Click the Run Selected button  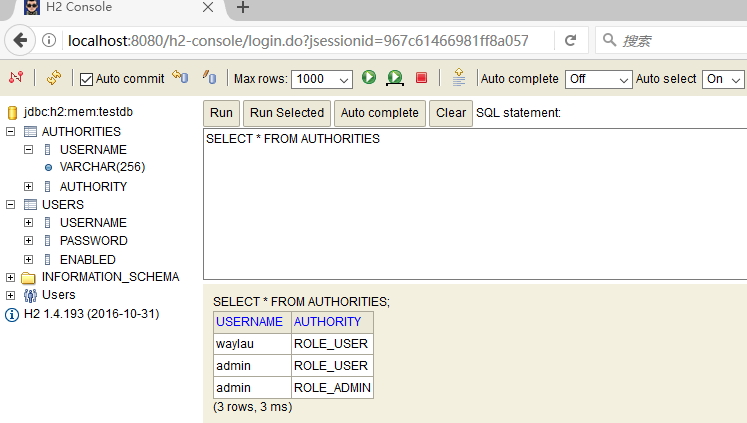pos(286,113)
